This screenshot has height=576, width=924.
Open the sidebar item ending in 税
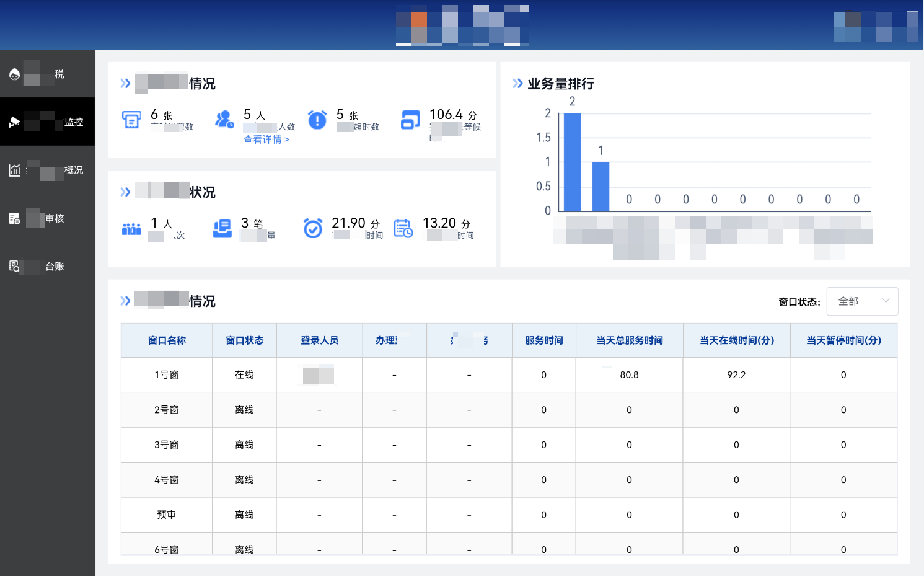click(x=47, y=74)
